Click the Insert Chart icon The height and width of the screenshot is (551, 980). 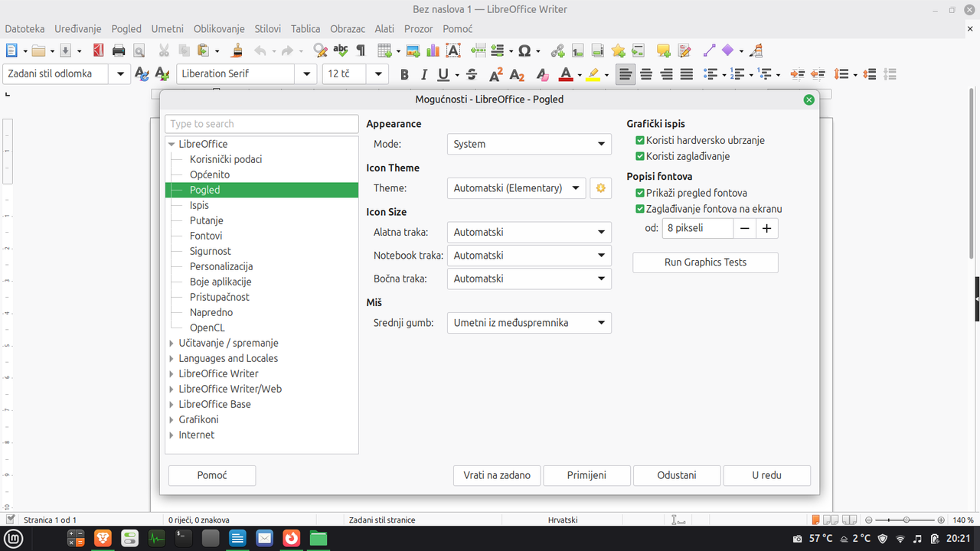433,51
